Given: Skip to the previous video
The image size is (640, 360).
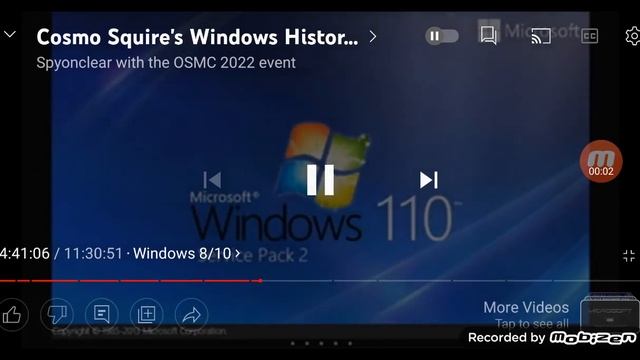Looking at the screenshot, I should 212,180.
